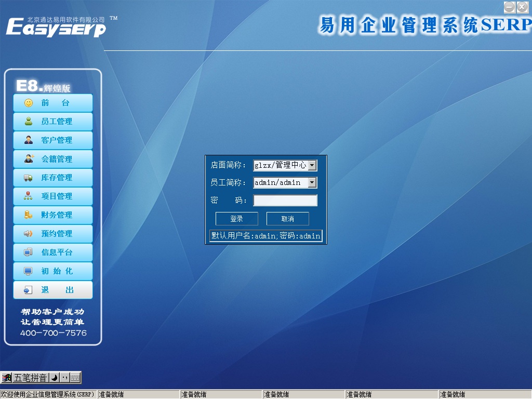Click the default username and password hint text
532x399 pixels.
[x=265, y=236]
